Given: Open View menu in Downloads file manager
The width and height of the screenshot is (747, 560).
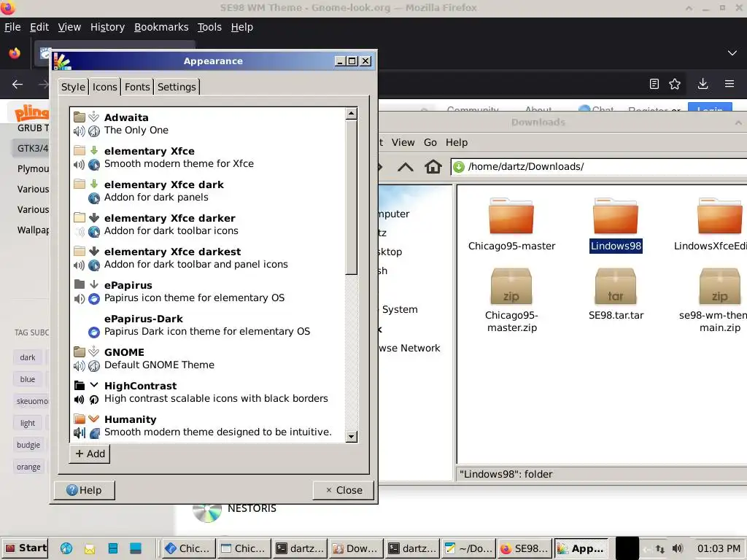Looking at the screenshot, I should [403, 142].
